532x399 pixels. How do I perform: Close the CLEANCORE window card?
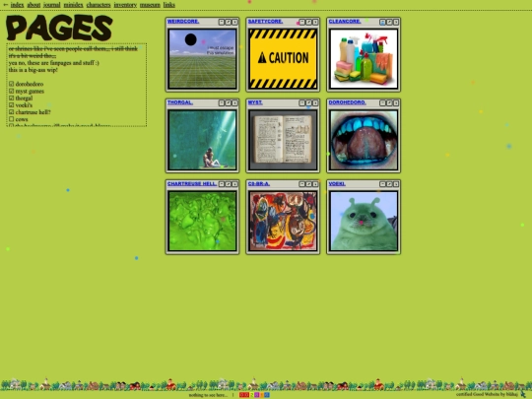tap(396, 22)
